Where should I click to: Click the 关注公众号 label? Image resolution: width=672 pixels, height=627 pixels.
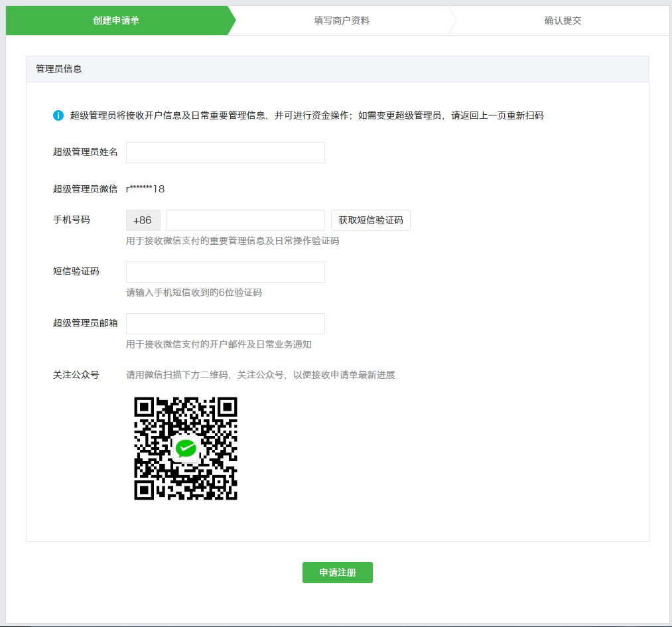(x=76, y=375)
